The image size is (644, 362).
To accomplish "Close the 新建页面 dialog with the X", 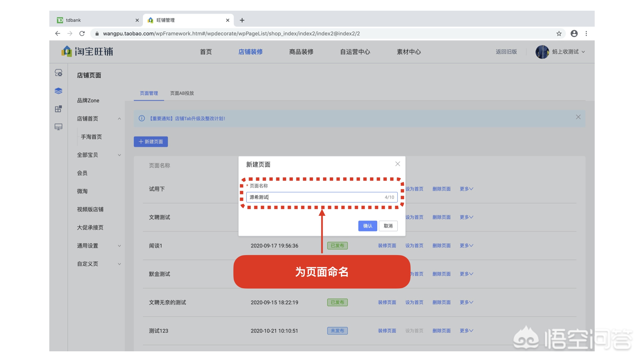I will [397, 164].
